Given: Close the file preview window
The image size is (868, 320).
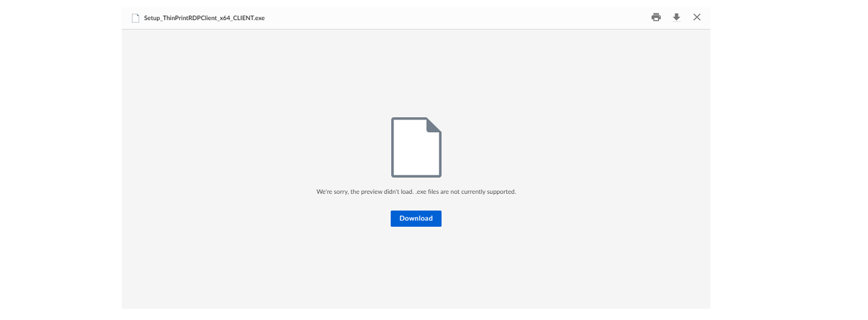Looking at the screenshot, I should [697, 17].
